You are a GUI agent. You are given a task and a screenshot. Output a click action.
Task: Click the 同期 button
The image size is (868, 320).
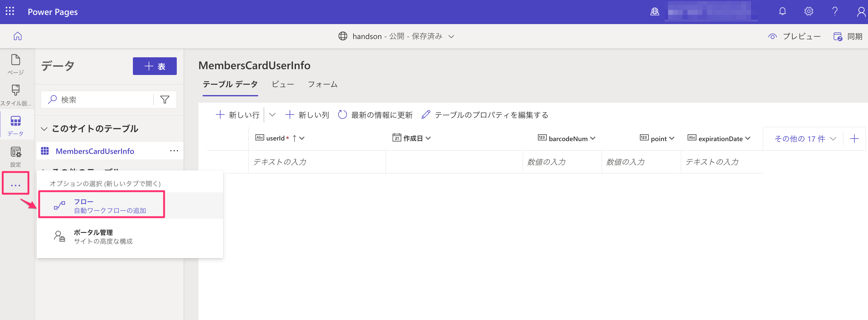[x=848, y=36]
